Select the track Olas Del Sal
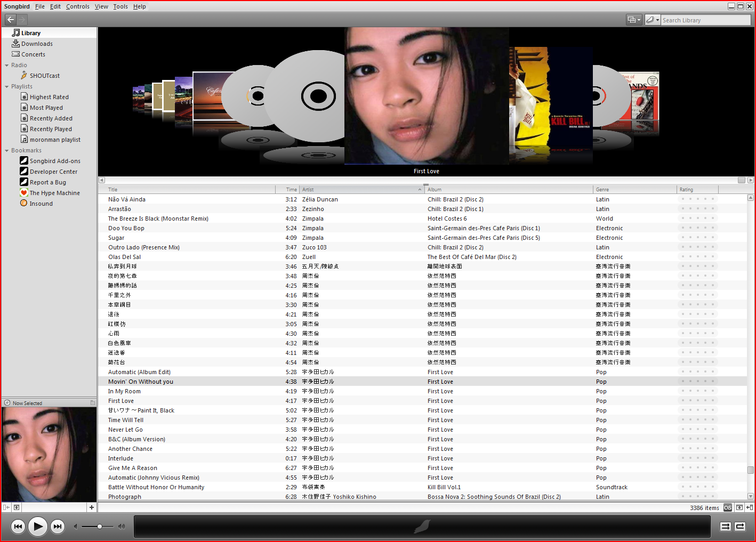This screenshot has height=542, width=756. (x=124, y=257)
